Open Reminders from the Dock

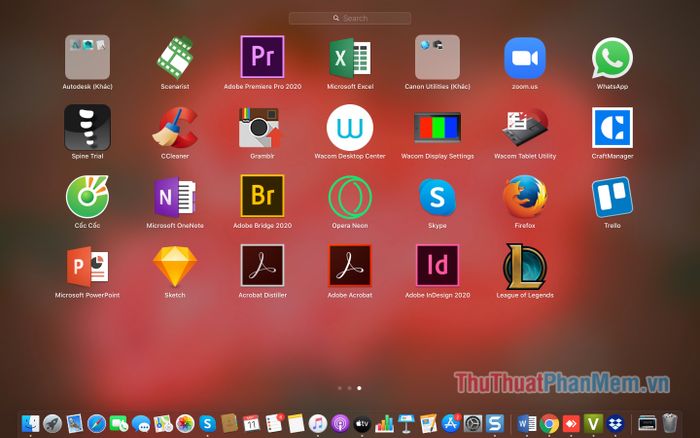pyautogui.click(x=274, y=423)
